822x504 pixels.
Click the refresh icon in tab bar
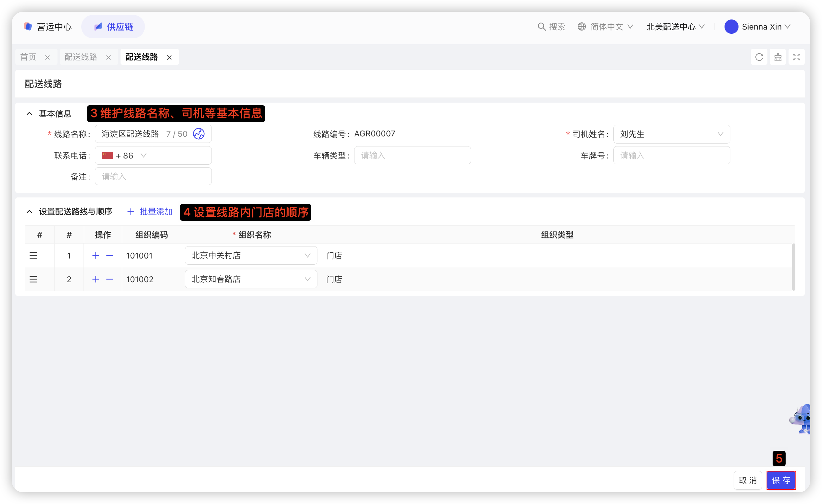[x=759, y=57]
